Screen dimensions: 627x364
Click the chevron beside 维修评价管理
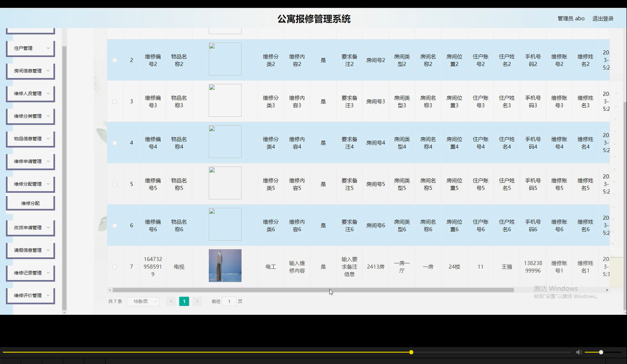pos(48,295)
